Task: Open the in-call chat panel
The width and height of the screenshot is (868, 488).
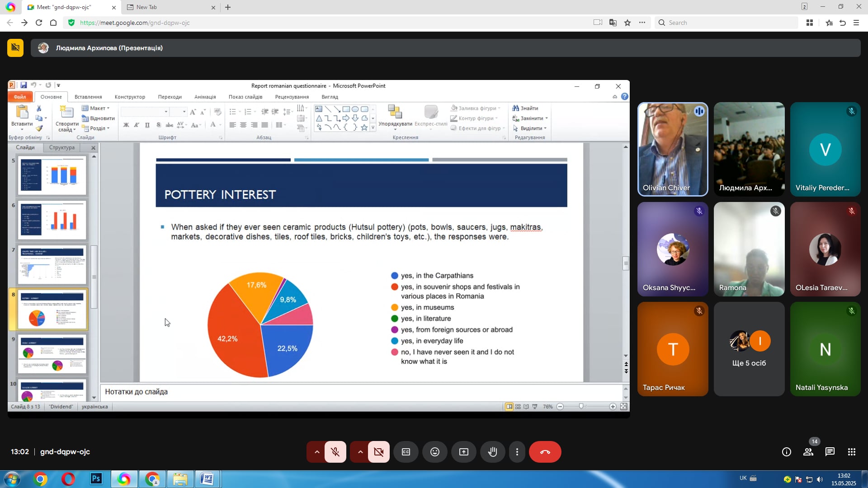Action: (x=830, y=452)
